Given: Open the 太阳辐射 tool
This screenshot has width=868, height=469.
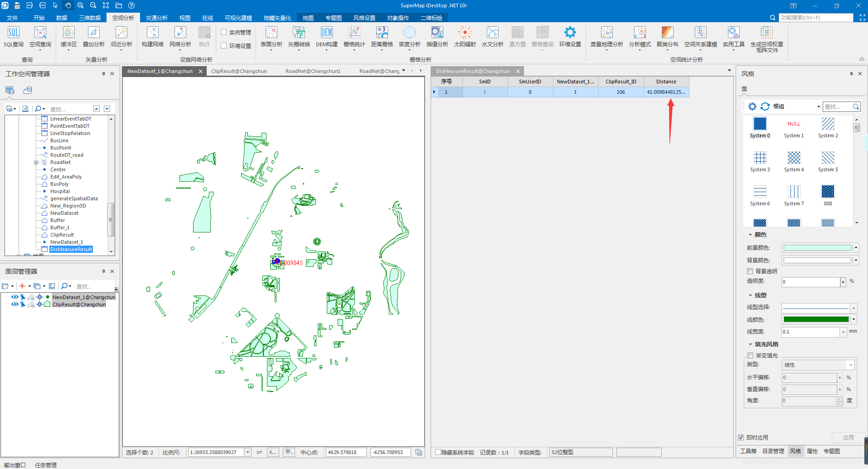Looking at the screenshot, I should tap(465, 37).
